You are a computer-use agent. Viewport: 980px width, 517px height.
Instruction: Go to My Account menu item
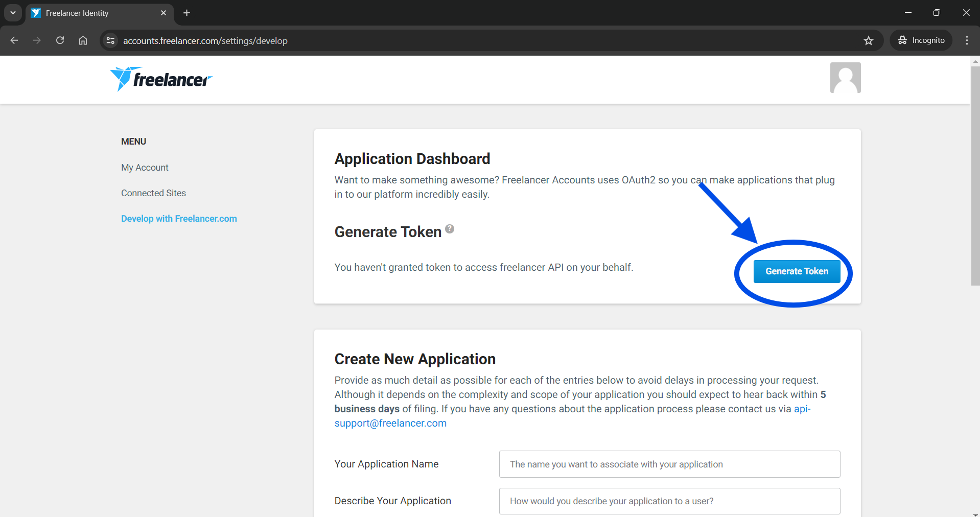point(145,168)
